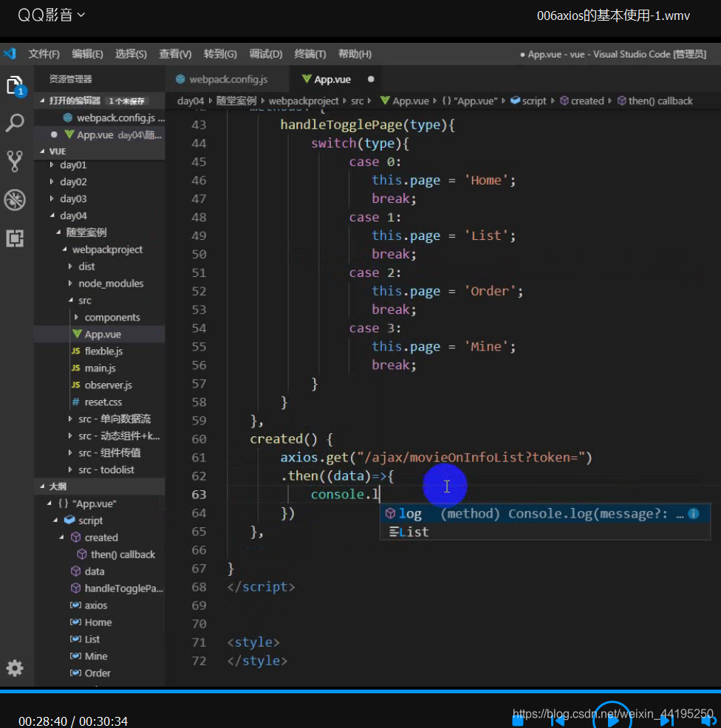Open the Extensions view icon
The image size is (721, 728).
[15, 238]
